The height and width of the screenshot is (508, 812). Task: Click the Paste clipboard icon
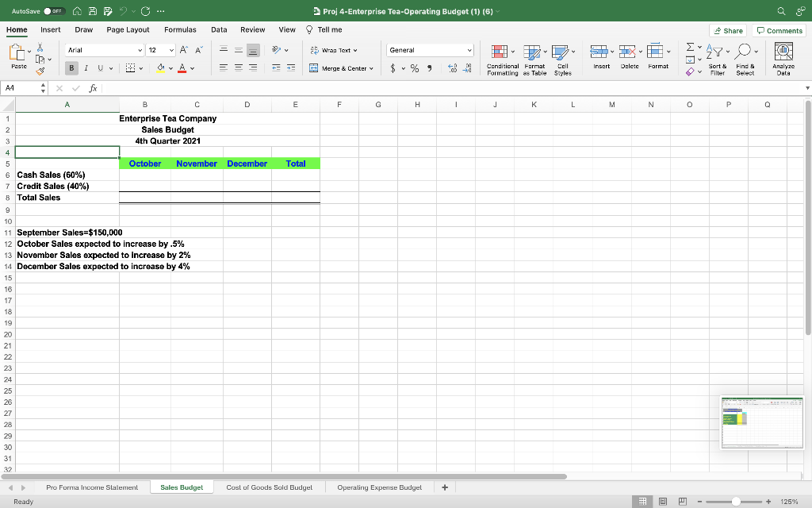coord(17,52)
